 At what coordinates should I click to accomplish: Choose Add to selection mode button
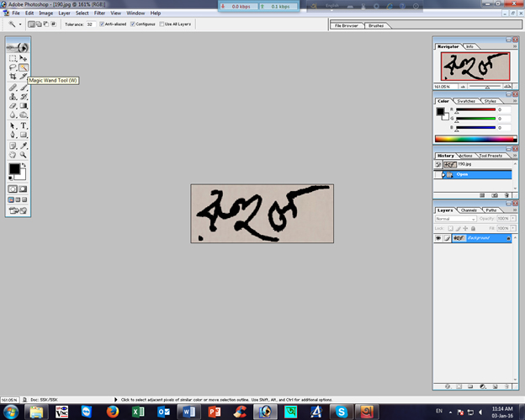tap(39, 24)
